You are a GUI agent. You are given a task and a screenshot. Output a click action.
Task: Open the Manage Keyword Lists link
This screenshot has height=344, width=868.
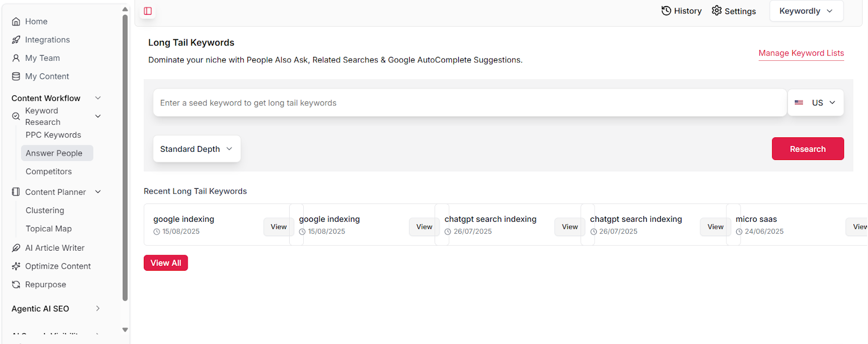pyautogui.click(x=801, y=53)
